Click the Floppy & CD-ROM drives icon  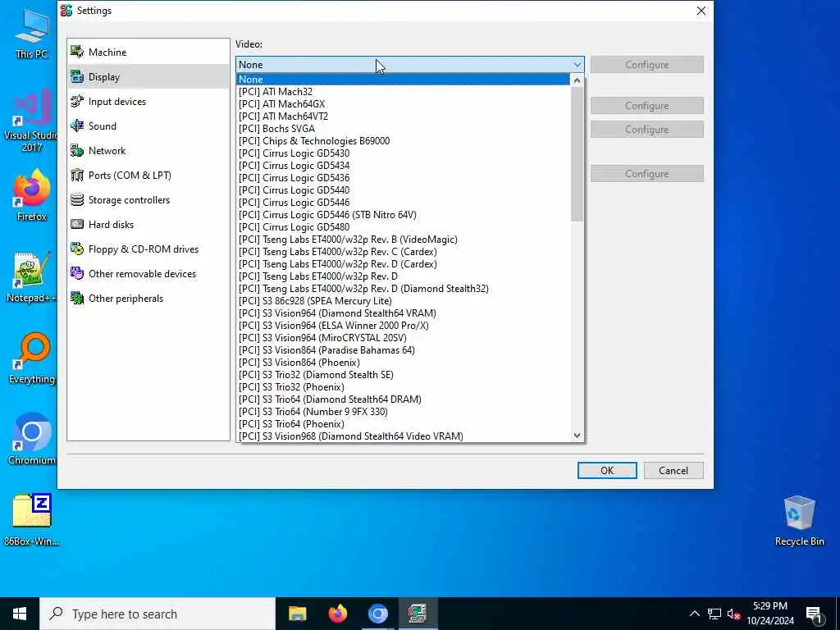point(77,249)
